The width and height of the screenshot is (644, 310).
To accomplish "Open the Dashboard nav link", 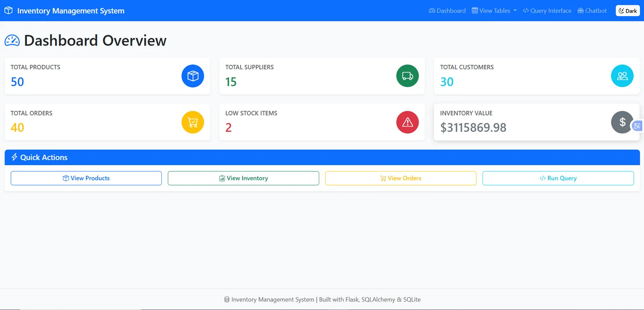I will click(x=447, y=10).
